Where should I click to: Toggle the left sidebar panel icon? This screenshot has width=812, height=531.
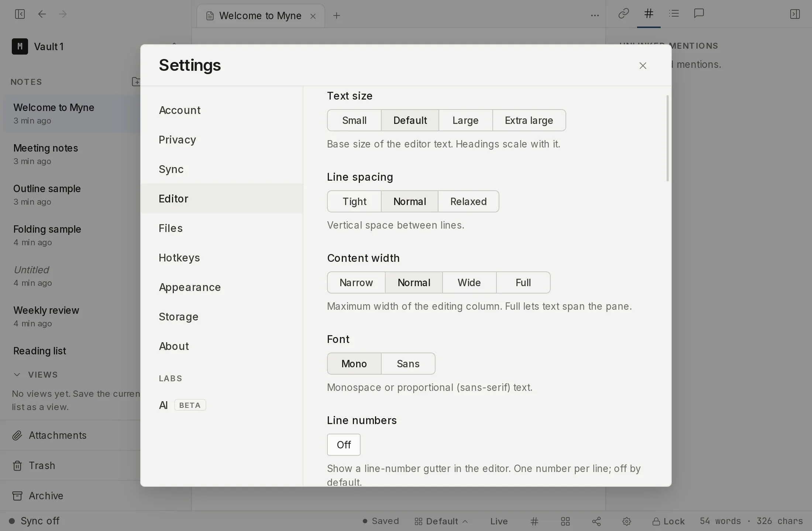point(20,14)
